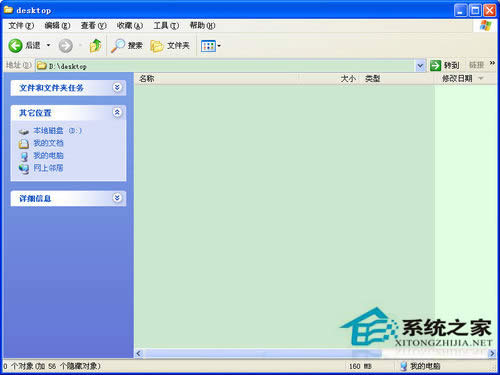The image size is (500, 375).
Task: Click the My Computer icon in sidebar
Action: point(24,156)
